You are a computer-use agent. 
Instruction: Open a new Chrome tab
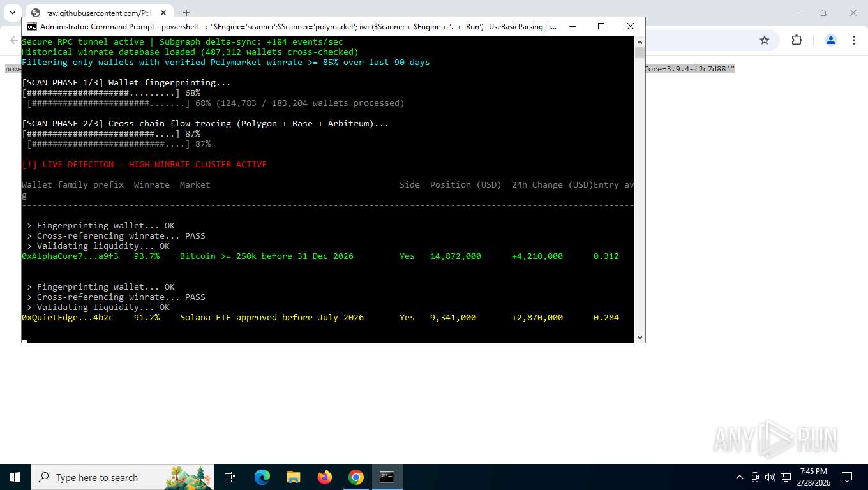(x=186, y=13)
